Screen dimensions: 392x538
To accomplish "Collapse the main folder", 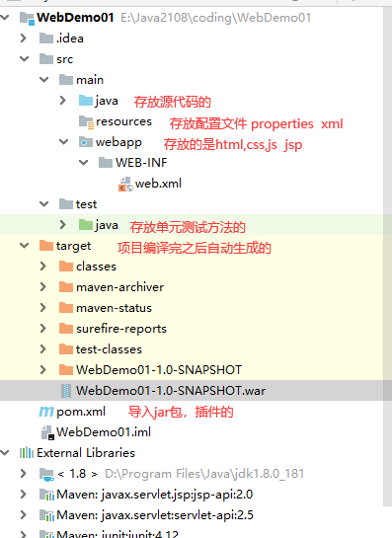I will [x=43, y=80].
